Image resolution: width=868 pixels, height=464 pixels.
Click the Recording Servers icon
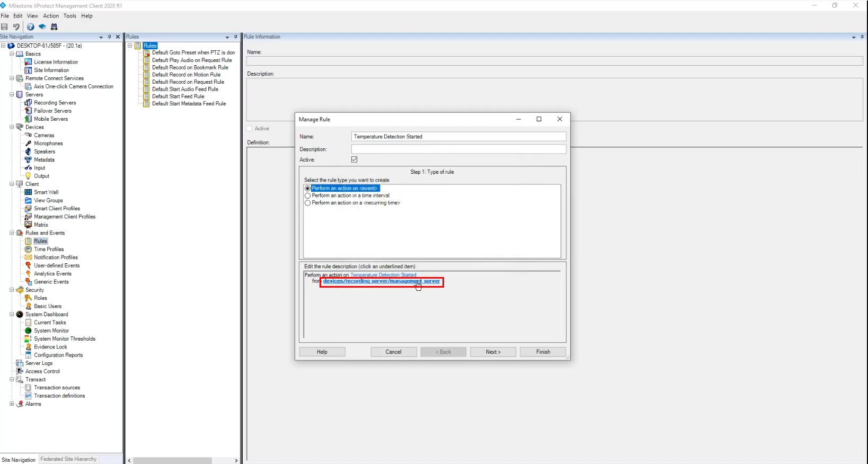tap(29, 103)
